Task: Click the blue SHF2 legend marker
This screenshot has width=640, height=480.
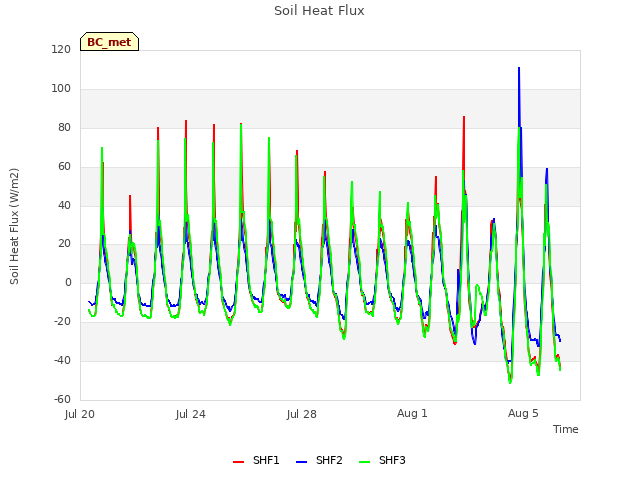Action: (301, 462)
